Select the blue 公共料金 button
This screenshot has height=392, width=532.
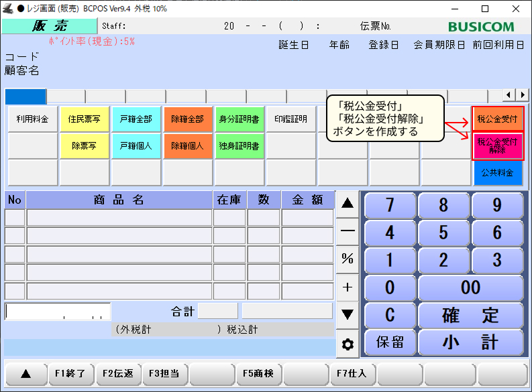[x=497, y=173]
